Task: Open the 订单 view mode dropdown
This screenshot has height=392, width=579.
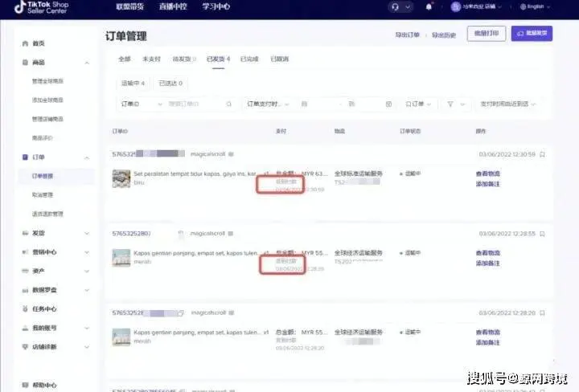Action: tap(418, 104)
